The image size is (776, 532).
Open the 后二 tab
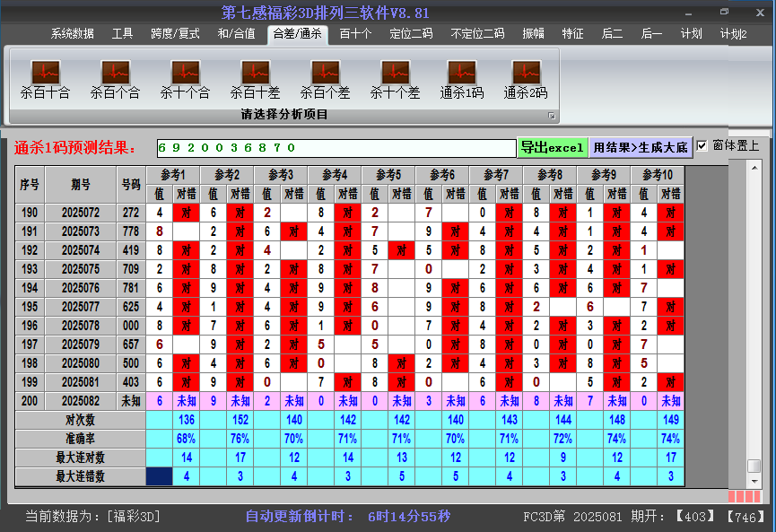coord(612,34)
